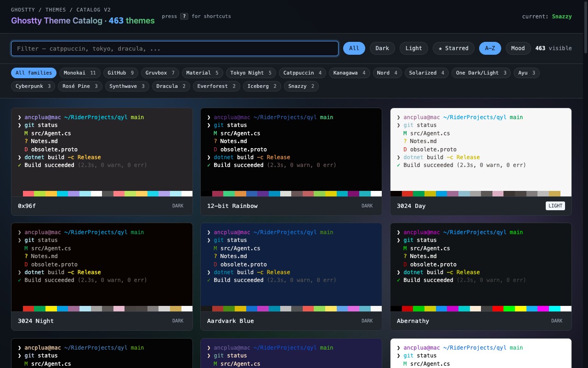Click the 0x96f theme name
Screen dimensions: 588x368
pyautogui.click(x=27, y=206)
